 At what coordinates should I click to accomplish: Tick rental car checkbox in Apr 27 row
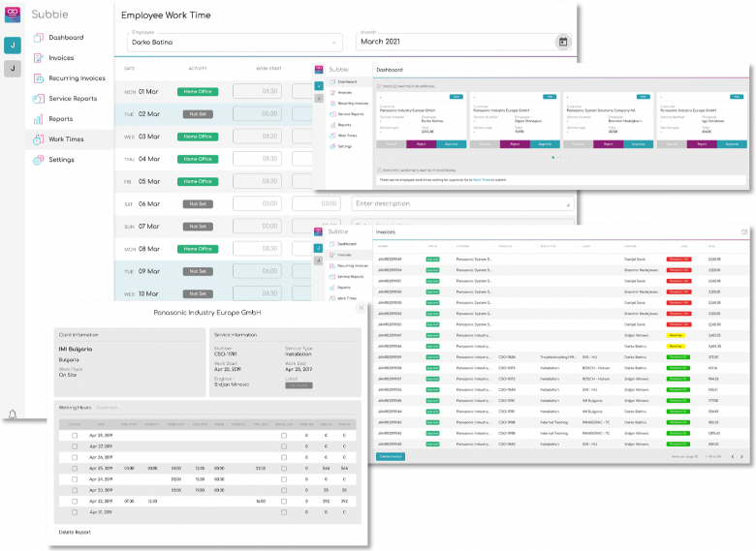click(x=283, y=446)
